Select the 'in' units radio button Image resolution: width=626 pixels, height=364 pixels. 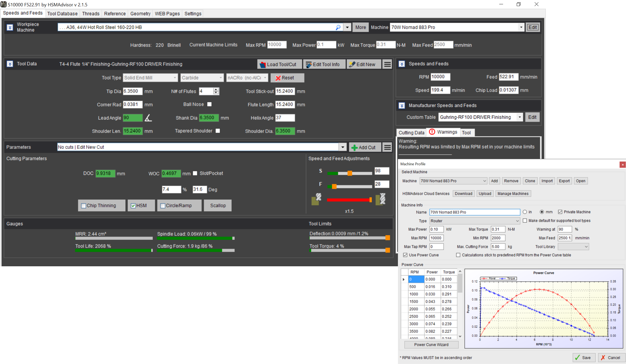(x=525, y=212)
